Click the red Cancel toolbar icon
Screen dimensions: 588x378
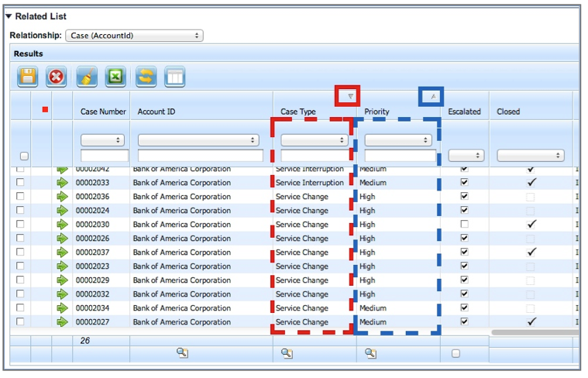click(57, 77)
